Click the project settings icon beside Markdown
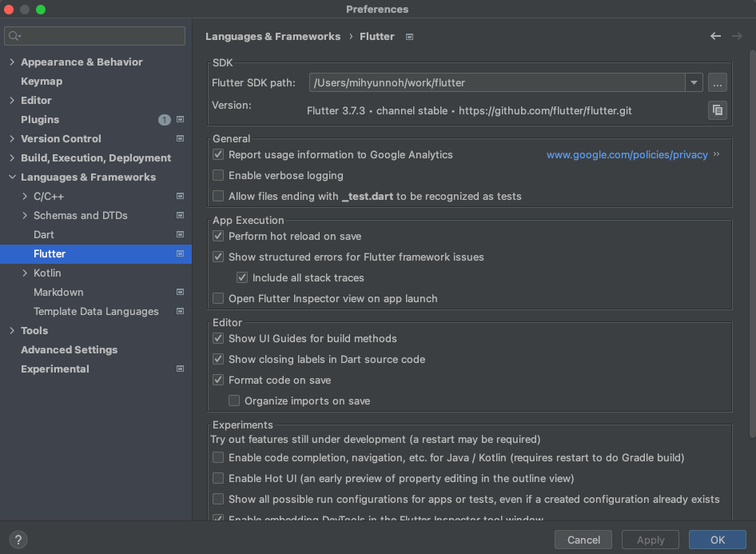The width and height of the screenshot is (756, 554). pos(181,292)
